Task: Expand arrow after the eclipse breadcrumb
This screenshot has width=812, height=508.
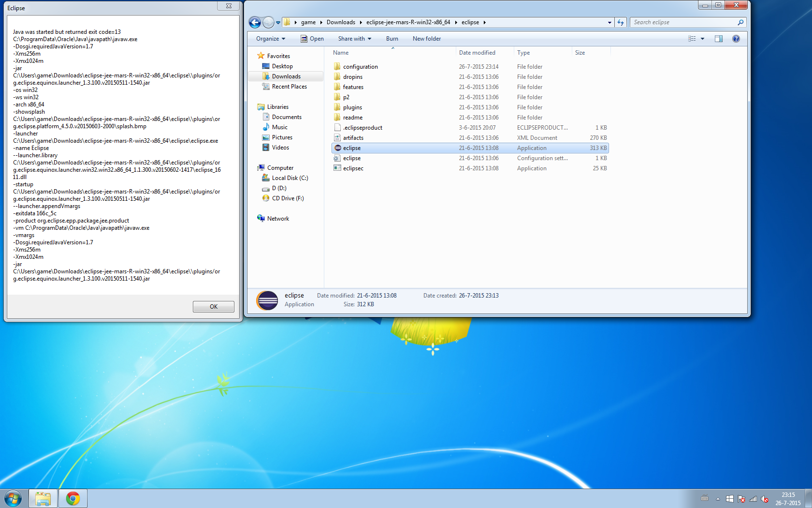Action: tap(484, 22)
